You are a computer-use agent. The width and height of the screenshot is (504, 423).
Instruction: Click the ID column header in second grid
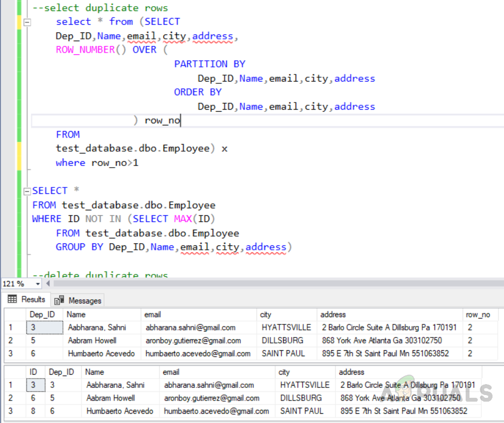click(x=33, y=371)
